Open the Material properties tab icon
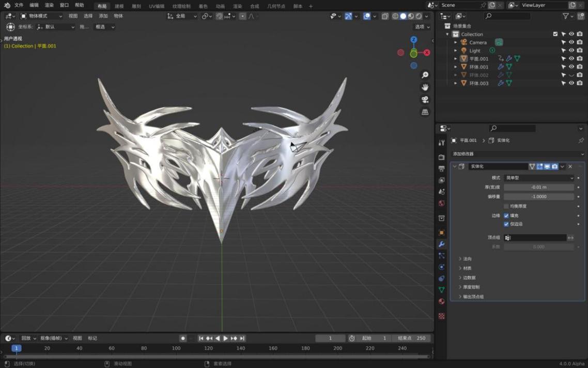Image resolution: width=588 pixels, height=368 pixels. [x=441, y=301]
